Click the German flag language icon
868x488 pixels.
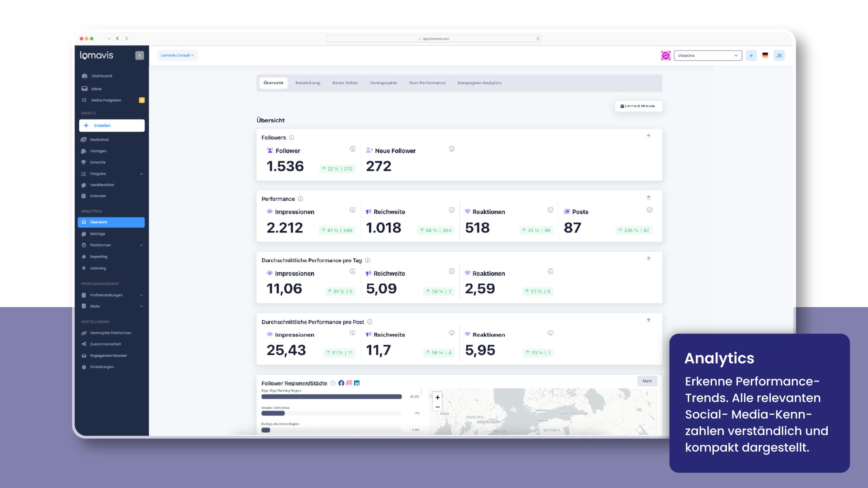click(765, 55)
